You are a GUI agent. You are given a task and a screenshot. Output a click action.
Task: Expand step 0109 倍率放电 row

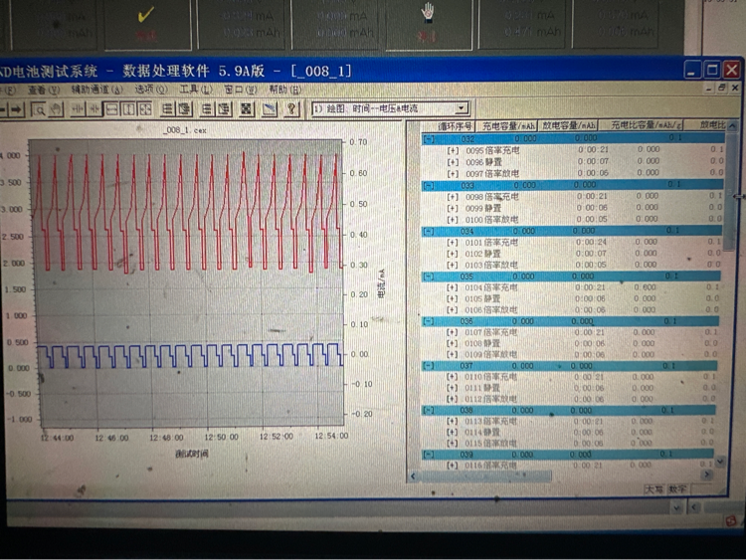tap(452, 354)
